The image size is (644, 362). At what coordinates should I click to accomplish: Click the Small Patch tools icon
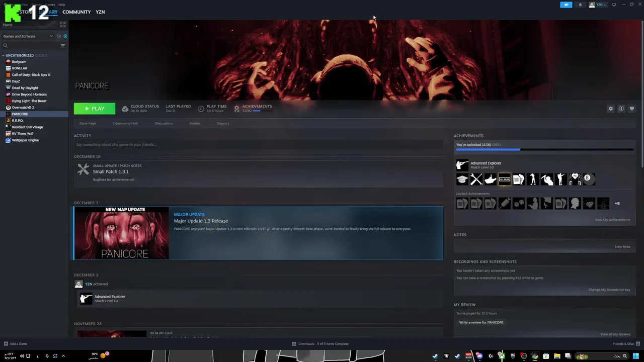click(x=83, y=169)
